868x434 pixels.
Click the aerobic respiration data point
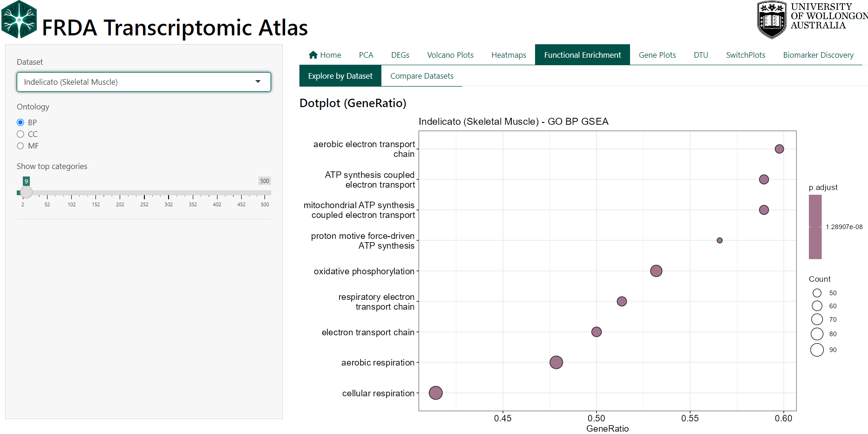(556, 362)
